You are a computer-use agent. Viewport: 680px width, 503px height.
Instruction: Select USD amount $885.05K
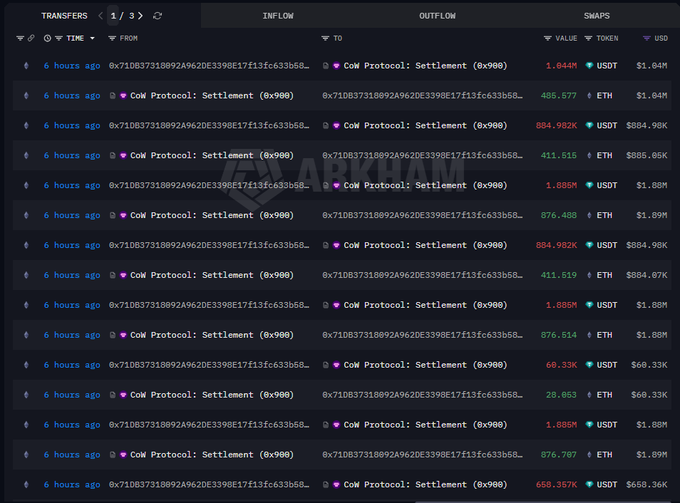pos(647,155)
